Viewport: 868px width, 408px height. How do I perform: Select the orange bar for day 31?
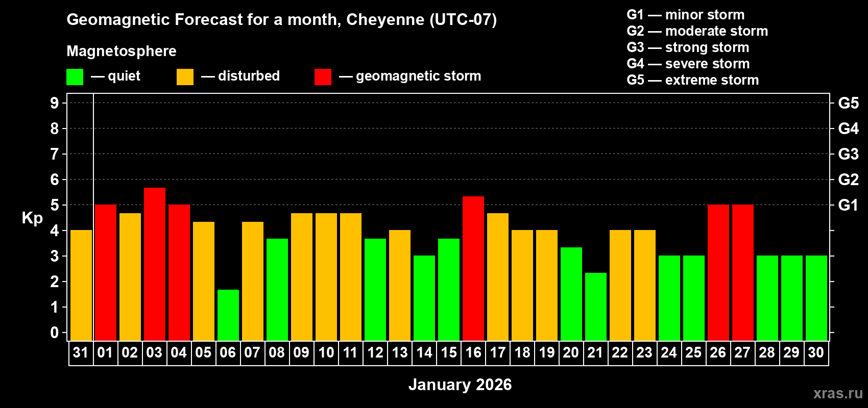pos(81,285)
